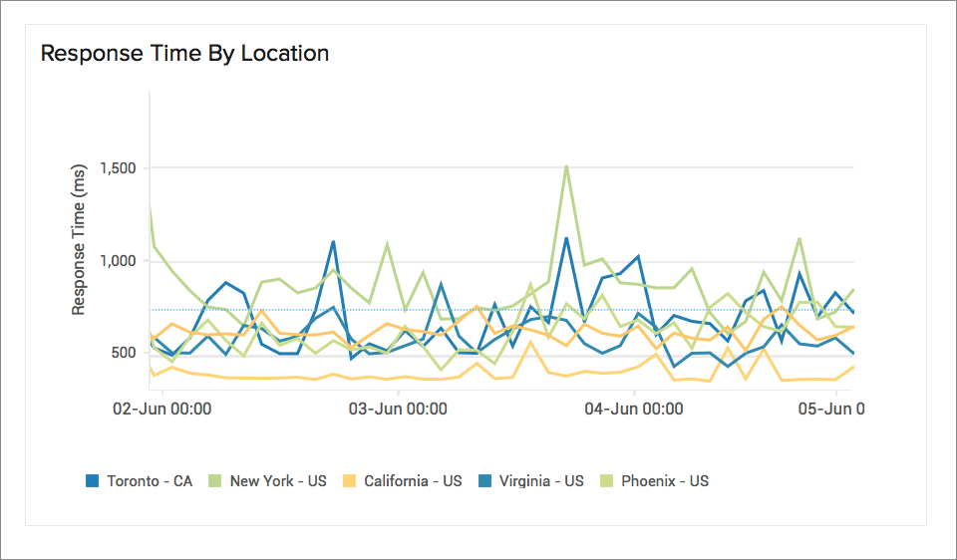Screen dimensions: 957x560
Task: Disable the Phoenix - US legend text
Action: pyautogui.click(x=665, y=481)
